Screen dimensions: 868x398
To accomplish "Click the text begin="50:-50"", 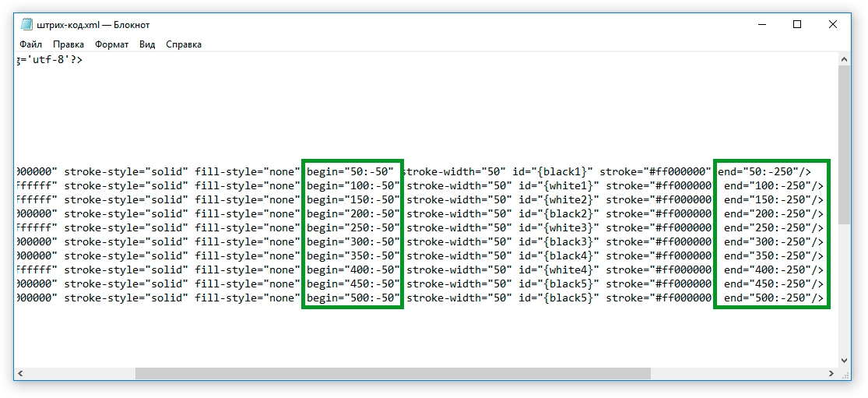I will click(x=350, y=171).
